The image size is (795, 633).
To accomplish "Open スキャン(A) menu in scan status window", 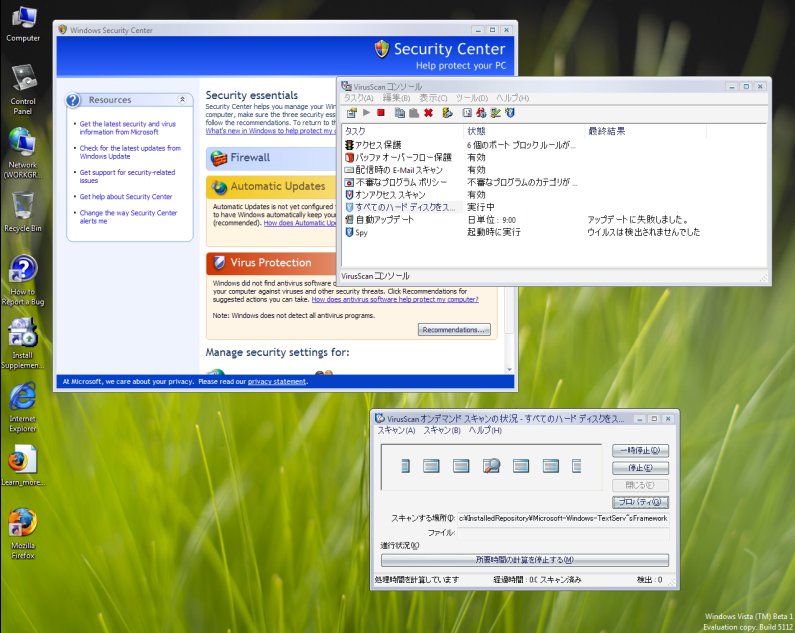I will tap(396, 430).
